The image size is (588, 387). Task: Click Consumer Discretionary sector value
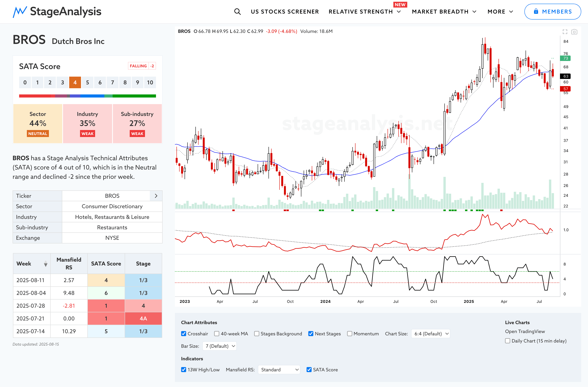[x=112, y=206]
